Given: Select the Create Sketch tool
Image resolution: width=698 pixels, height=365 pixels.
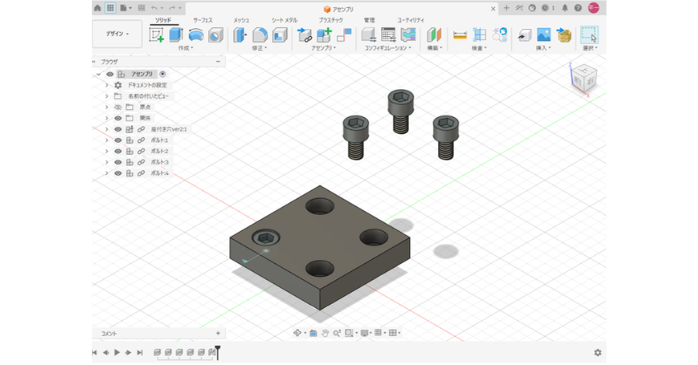Looking at the screenshot, I should 156,35.
